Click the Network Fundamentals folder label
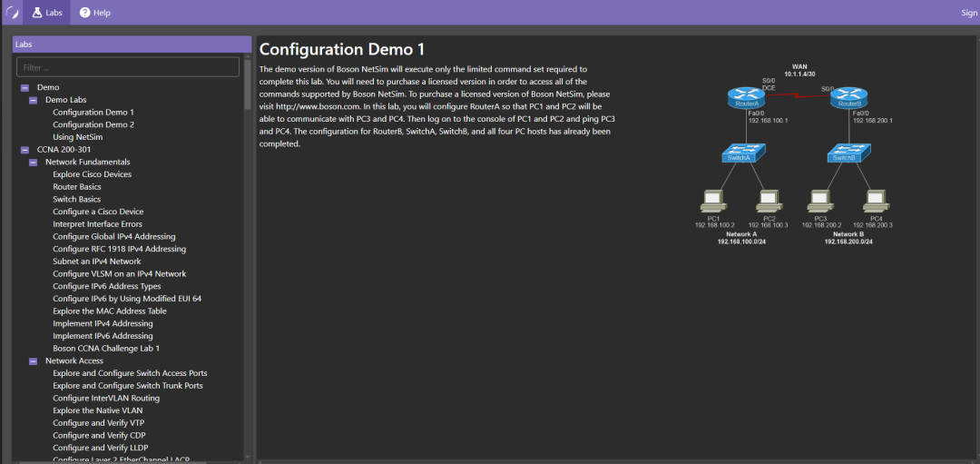Image resolution: width=980 pixels, height=464 pixels. click(x=87, y=162)
